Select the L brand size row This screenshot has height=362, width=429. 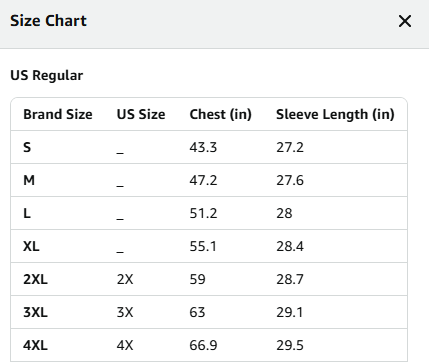point(209,213)
